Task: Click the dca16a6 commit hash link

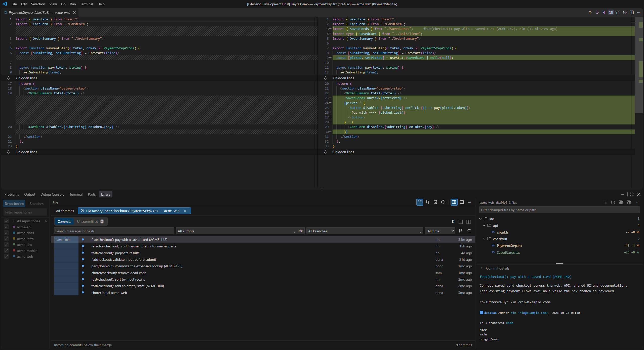Action: pyautogui.click(x=490, y=313)
